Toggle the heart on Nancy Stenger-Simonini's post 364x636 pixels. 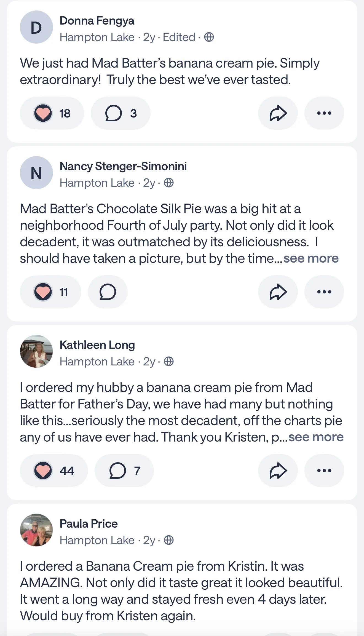click(x=43, y=292)
